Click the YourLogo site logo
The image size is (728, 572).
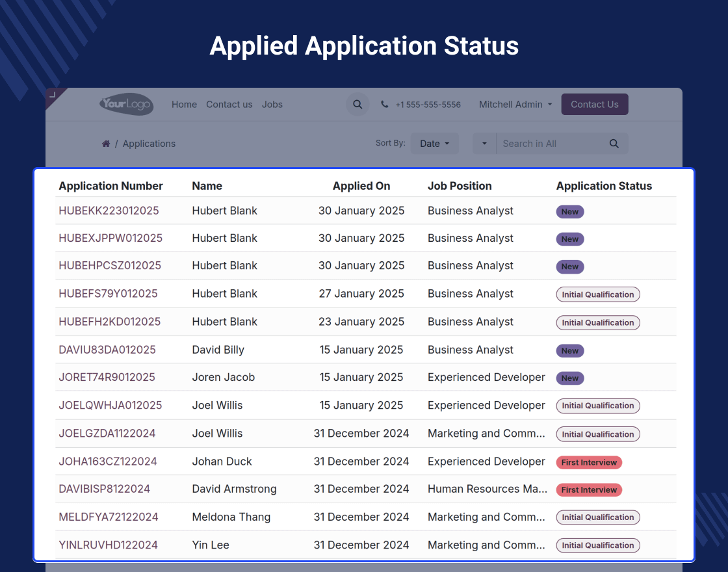tap(126, 104)
